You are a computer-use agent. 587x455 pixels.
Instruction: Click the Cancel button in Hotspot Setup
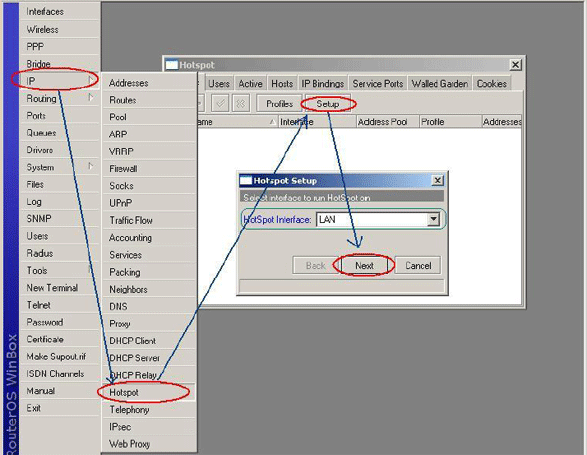click(418, 266)
